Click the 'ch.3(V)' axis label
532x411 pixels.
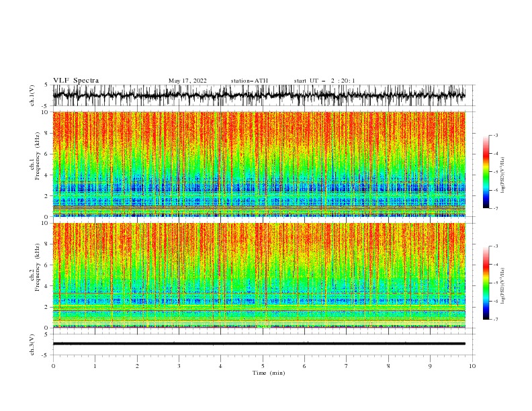(x=32, y=345)
